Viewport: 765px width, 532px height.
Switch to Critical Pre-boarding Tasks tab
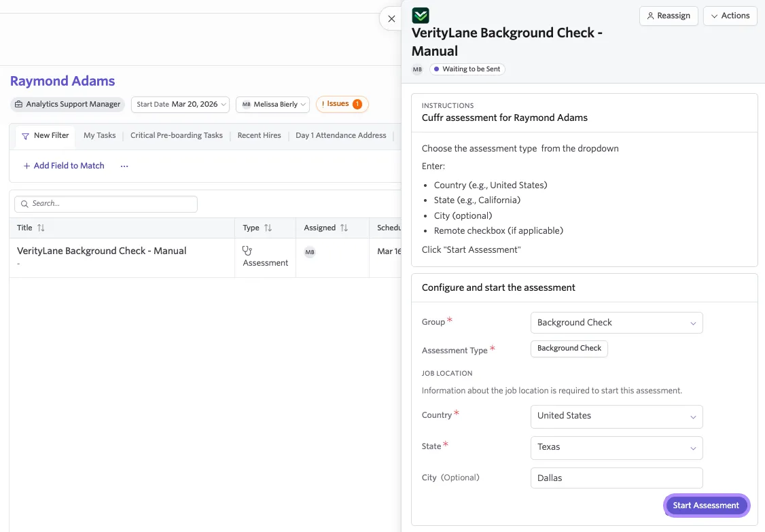(177, 136)
